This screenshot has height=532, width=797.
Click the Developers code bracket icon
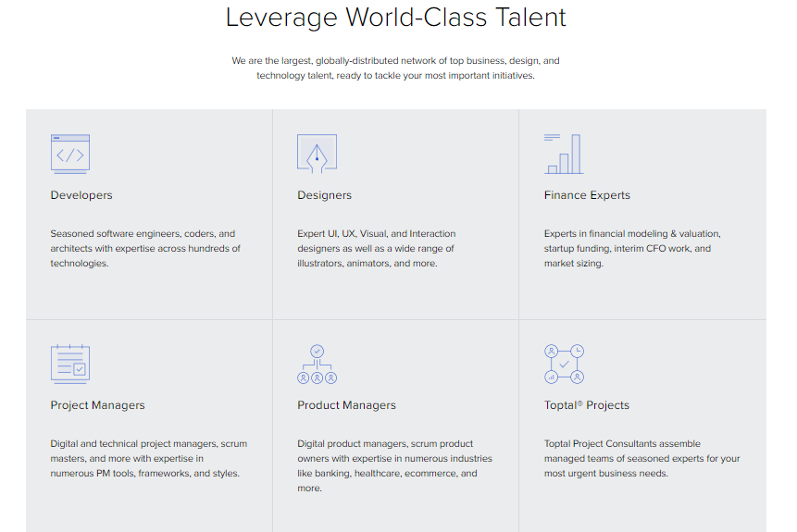(x=70, y=154)
